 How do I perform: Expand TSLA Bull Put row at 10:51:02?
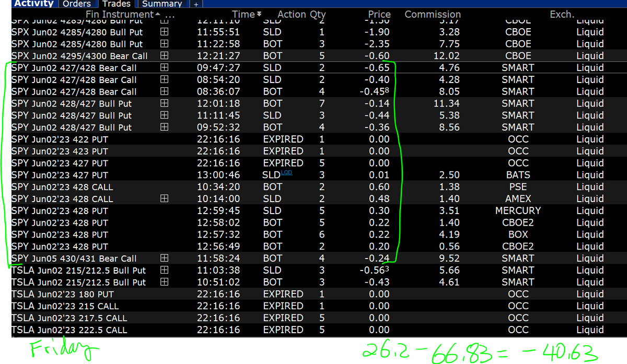point(164,283)
